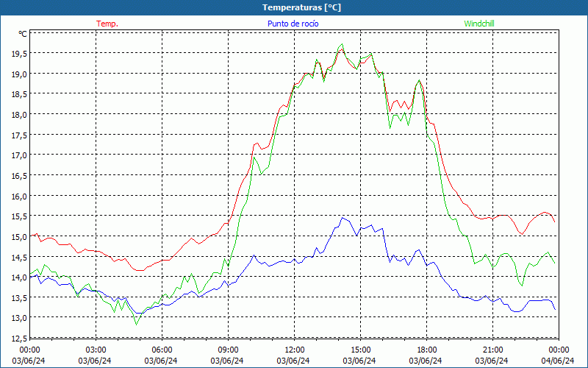
Task: Click the 15,0 y-axis value
Action: tap(19, 237)
